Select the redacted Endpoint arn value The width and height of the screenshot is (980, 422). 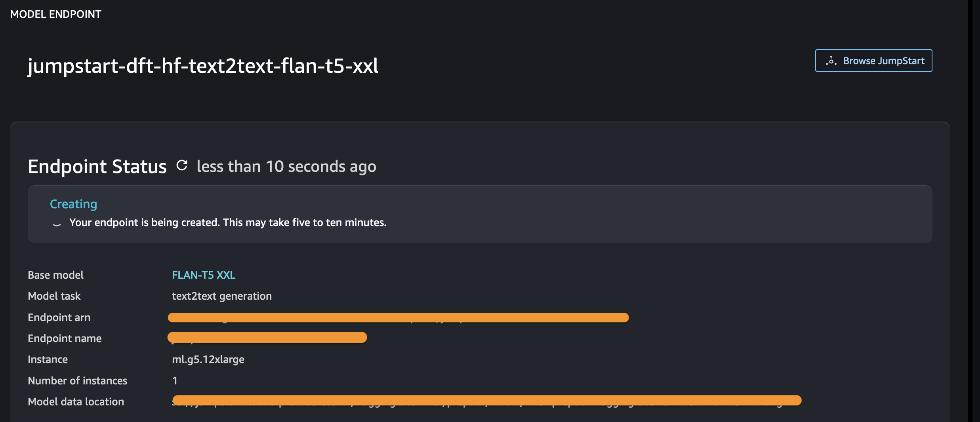[x=398, y=317]
